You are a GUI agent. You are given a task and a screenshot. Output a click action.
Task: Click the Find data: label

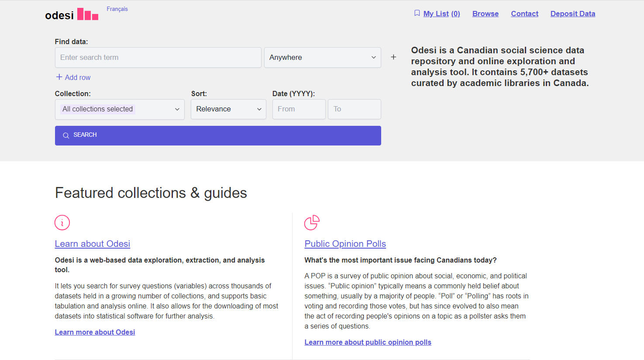(x=72, y=42)
